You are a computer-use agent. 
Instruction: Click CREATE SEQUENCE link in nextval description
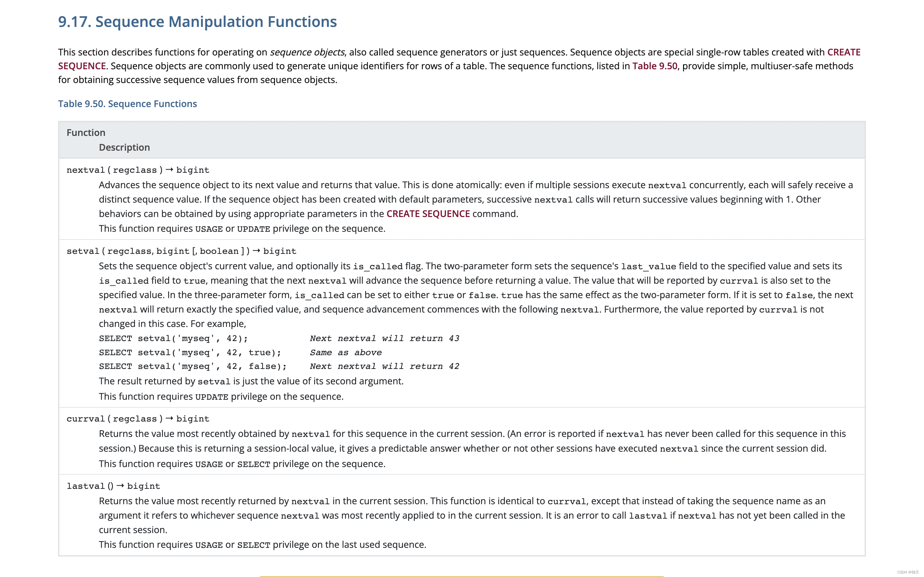[x=428, y=214]
